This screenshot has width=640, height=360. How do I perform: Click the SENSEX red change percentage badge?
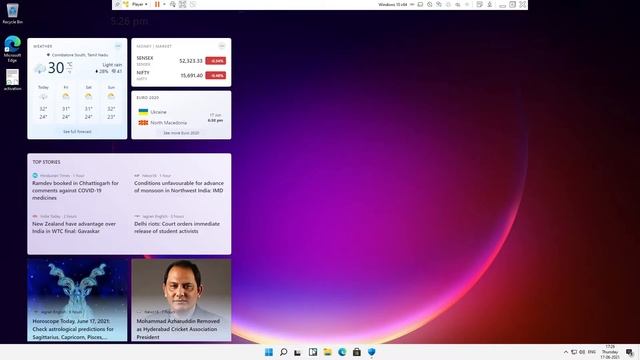(x=216, y=61)
